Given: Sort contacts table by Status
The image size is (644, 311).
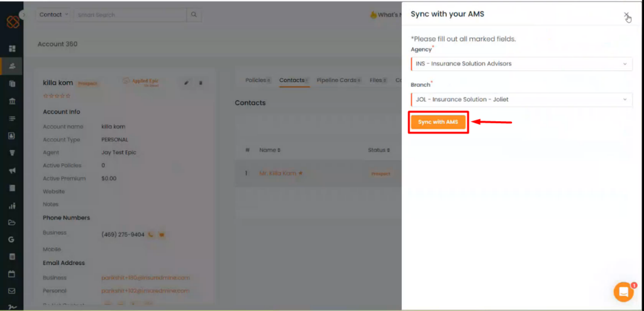Looking at the screenshot, I should tap(378, 150).
